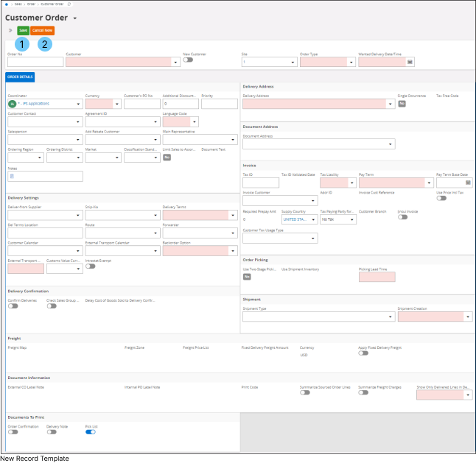This screenshot has height=463, width=476.
Task: Open the Wanted Delivery Date calendar picker
Action: click(410, 63)
